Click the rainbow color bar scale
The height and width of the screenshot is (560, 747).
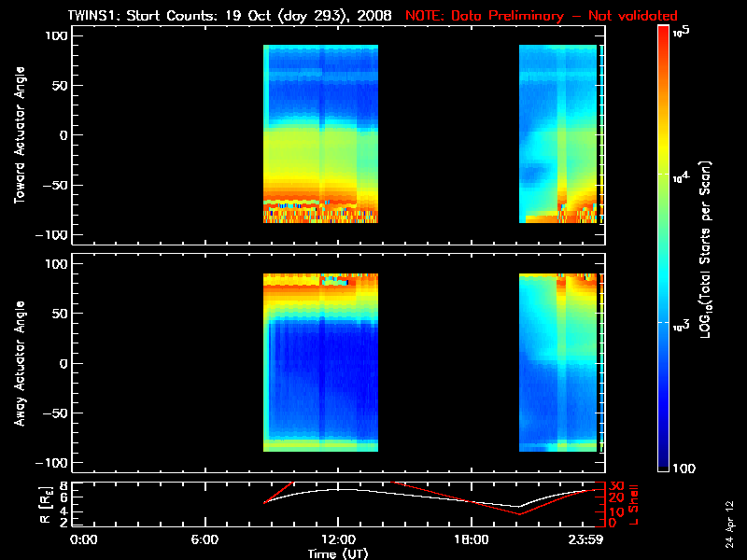(664, 250)
